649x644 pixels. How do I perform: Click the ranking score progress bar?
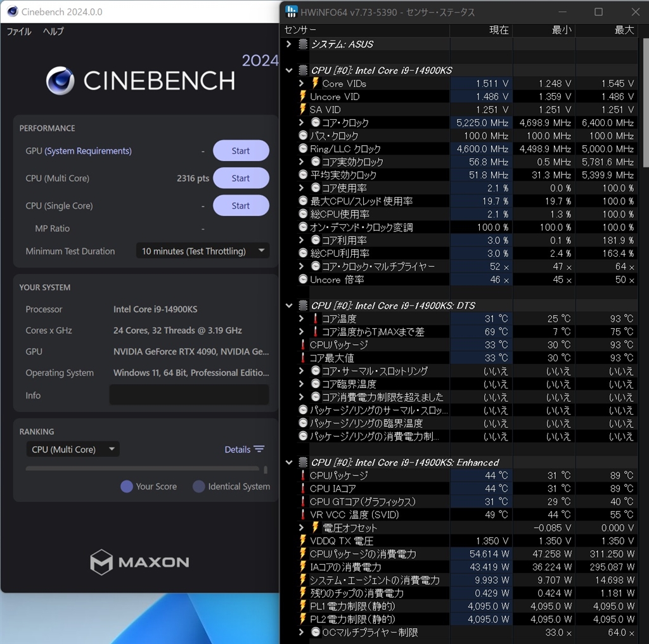142,469
